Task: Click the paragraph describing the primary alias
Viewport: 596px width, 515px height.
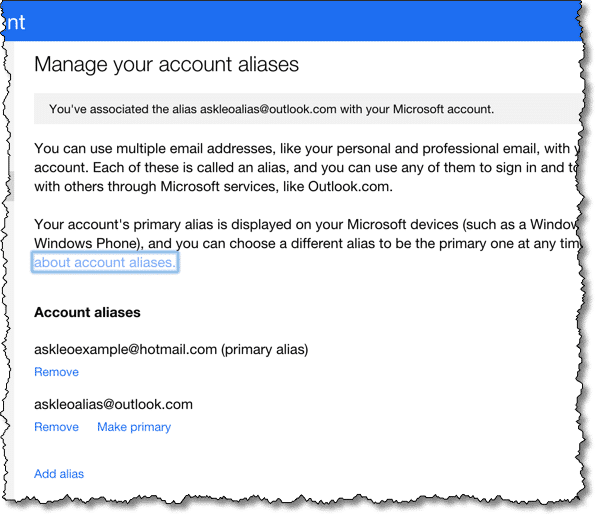Action: (x=306, y=243)
